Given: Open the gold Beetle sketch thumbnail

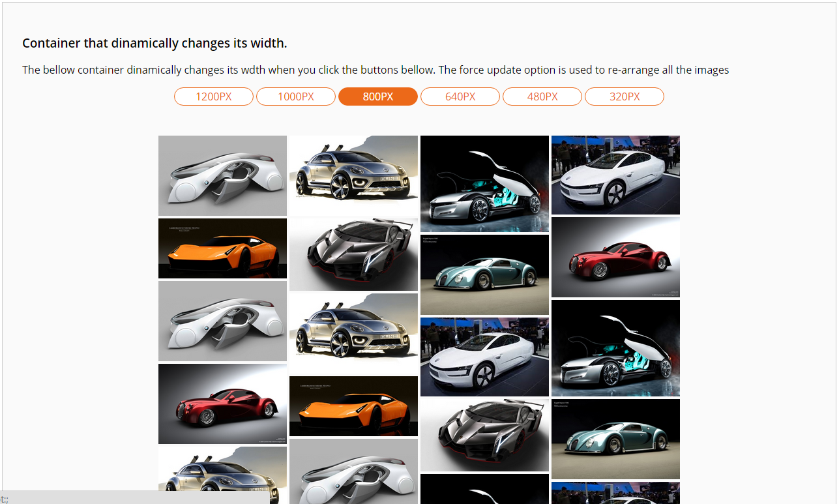Looking at the screenshot, I should click(x=353, y=175).
